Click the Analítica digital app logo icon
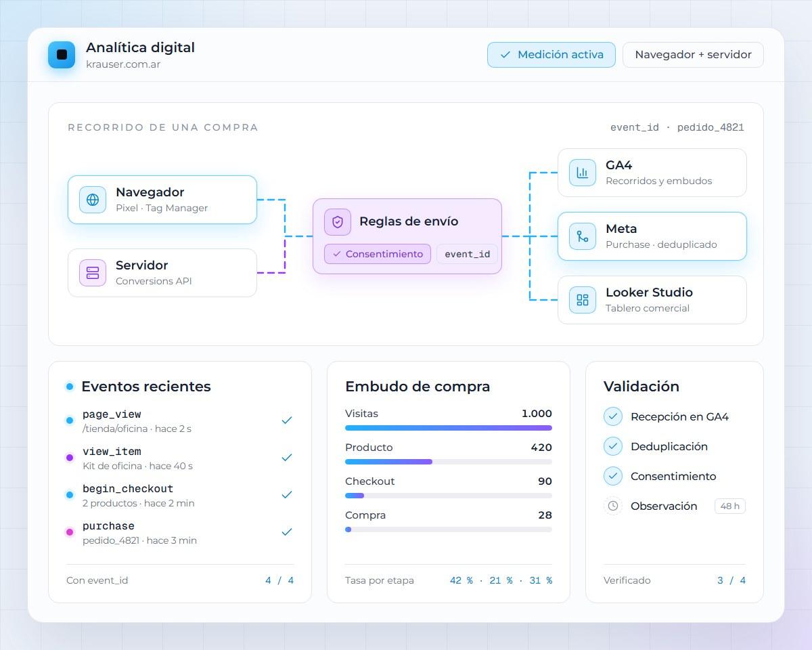Screen dimensions: 812x650 62,55
